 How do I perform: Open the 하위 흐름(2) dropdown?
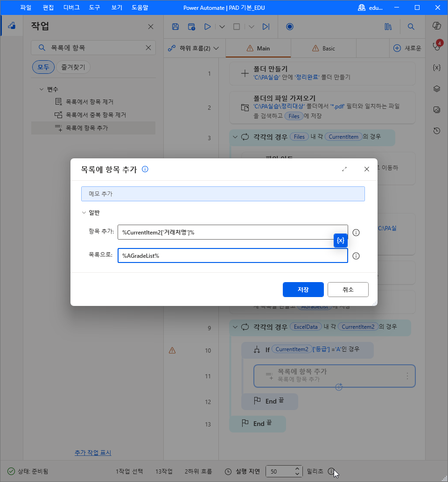coord(194,48)
